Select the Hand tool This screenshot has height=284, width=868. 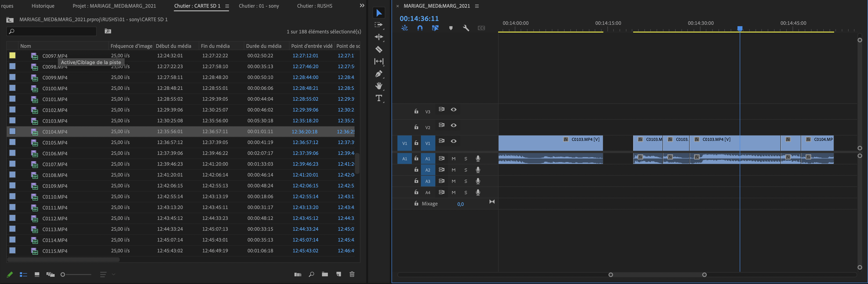pyautogui.click(x=379, y=86)
